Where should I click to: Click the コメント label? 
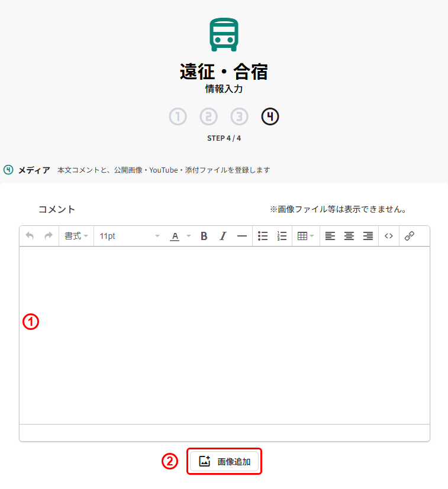(x=56, y=209)
